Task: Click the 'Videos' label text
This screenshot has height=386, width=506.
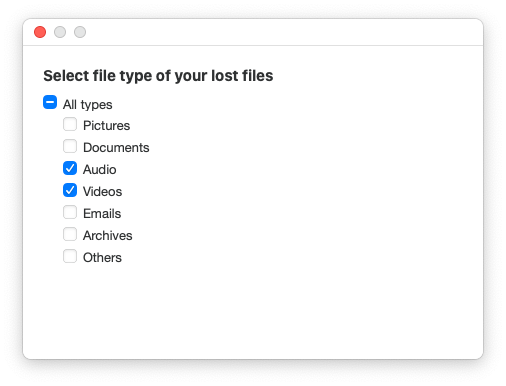Action: (102, 192)
